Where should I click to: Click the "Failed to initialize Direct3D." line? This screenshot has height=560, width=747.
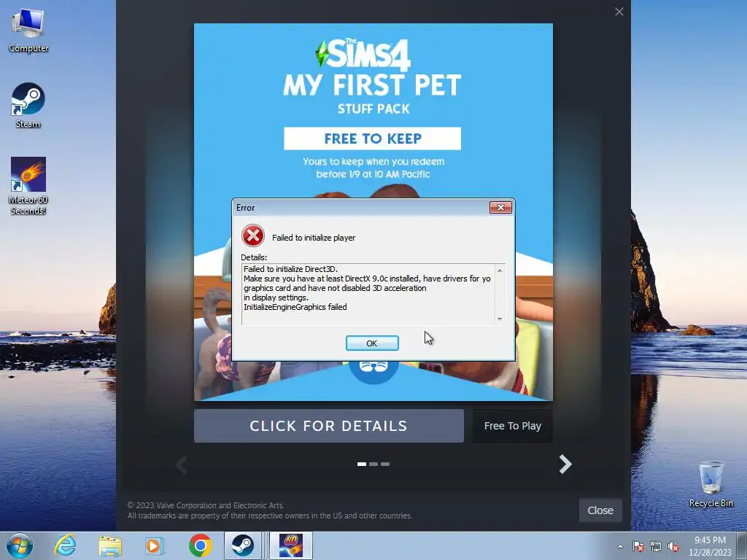[290, 269]
